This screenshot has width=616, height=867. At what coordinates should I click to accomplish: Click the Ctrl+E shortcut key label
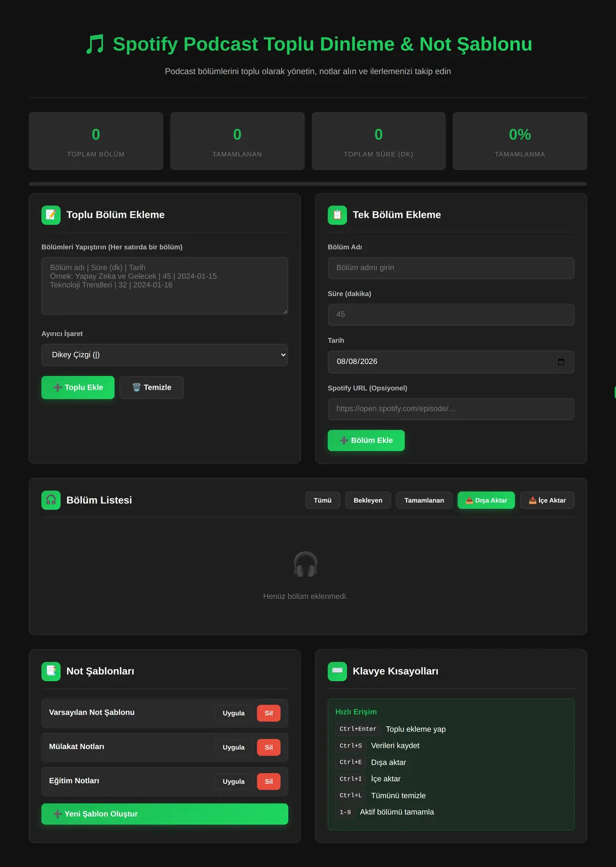tap(351, 762)
